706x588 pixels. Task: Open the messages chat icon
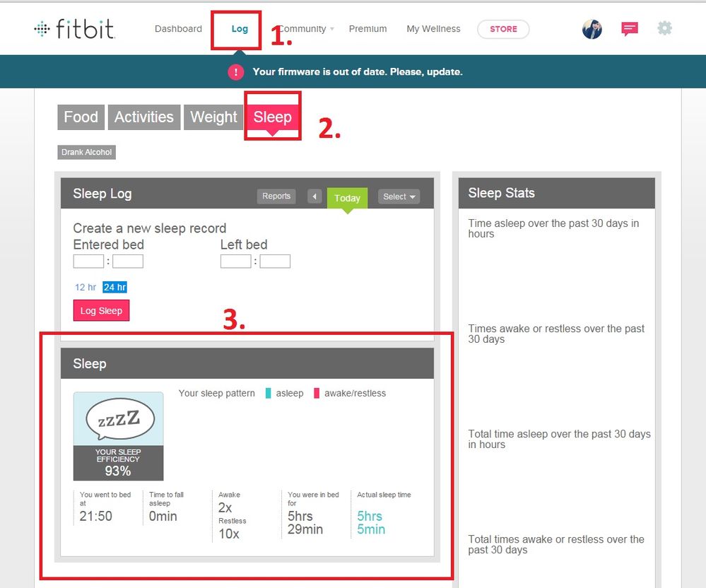pos(630,29)
